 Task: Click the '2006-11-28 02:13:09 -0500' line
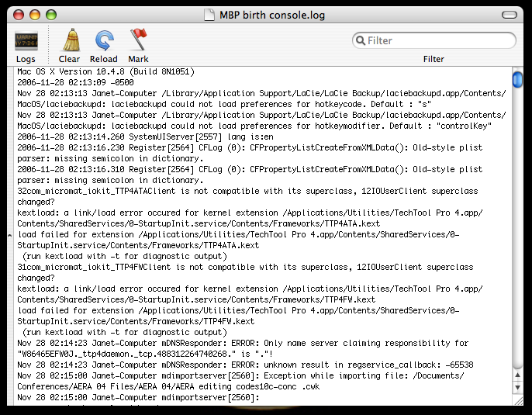pos(75,82)
